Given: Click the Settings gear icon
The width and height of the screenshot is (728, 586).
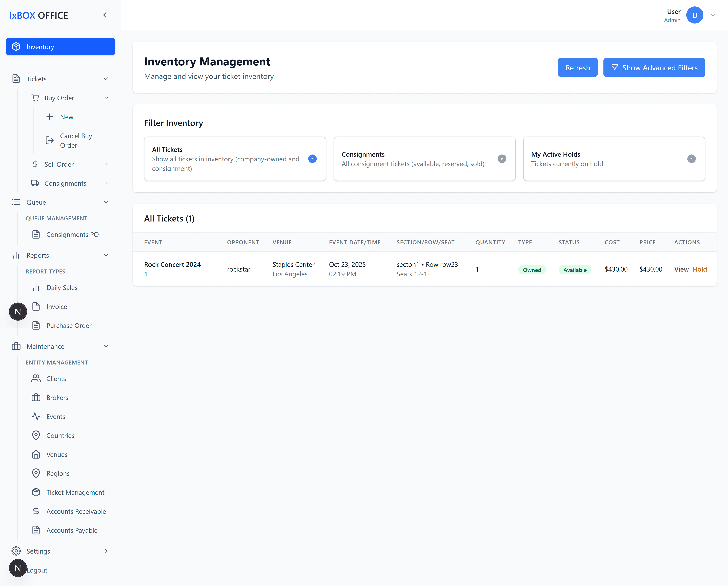Looking at the screenshot, I should (16, 551).
